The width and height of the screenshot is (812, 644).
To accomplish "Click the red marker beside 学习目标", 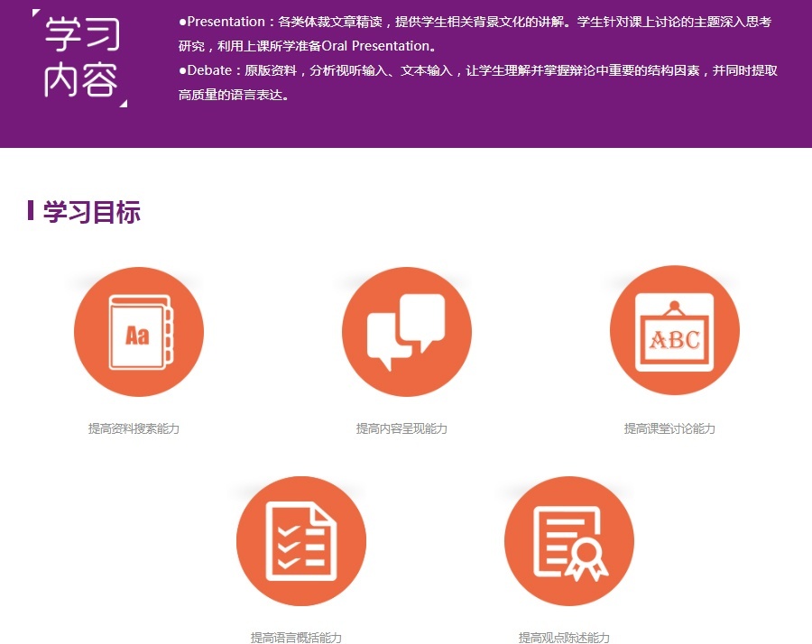I will [33, 210].
